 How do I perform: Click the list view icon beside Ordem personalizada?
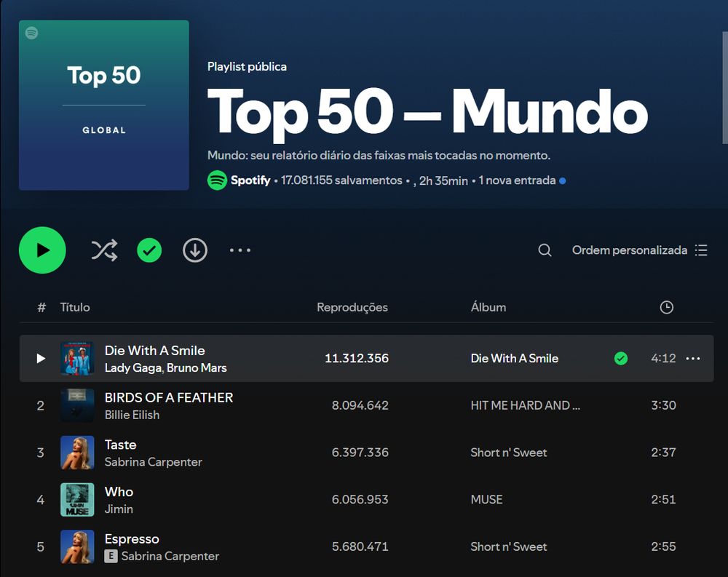click(x=701, y=250)
